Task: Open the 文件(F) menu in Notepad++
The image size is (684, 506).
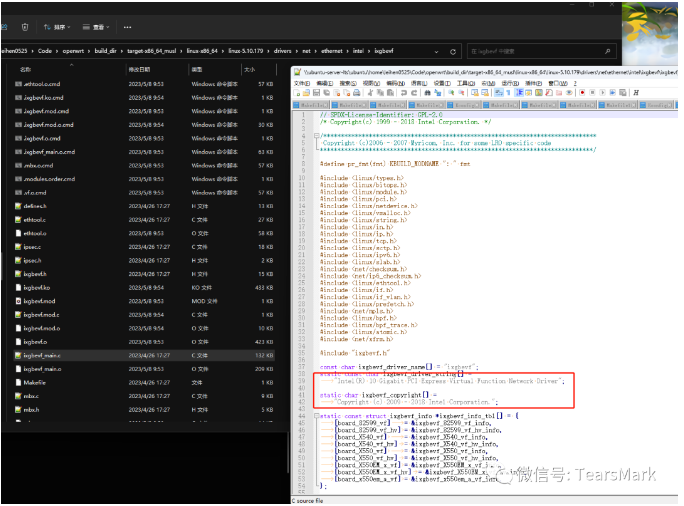Action: (x=301, y=83)
